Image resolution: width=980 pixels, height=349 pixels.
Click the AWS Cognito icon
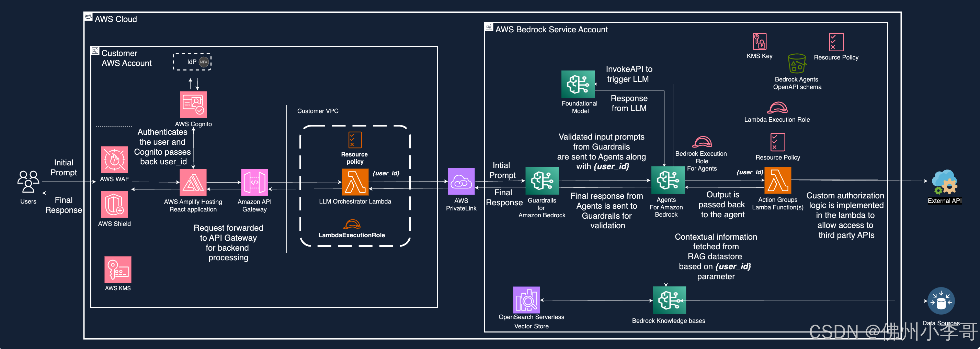tap(193, 105)
